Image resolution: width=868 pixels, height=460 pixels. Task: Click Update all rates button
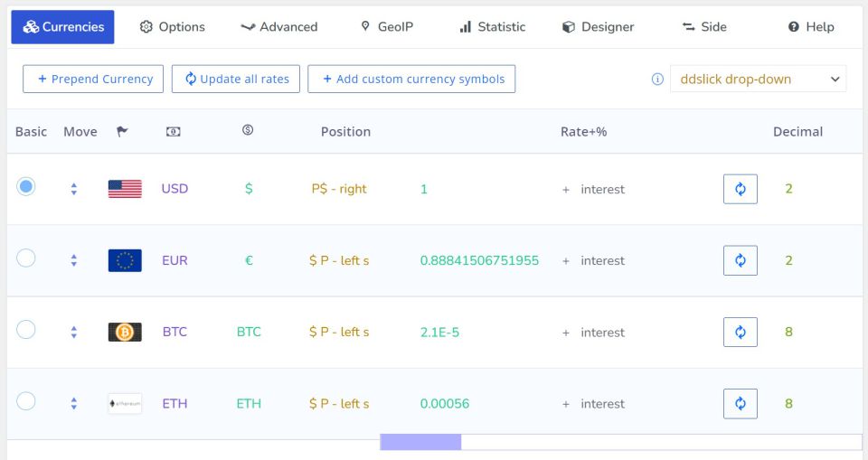point(236,79)
